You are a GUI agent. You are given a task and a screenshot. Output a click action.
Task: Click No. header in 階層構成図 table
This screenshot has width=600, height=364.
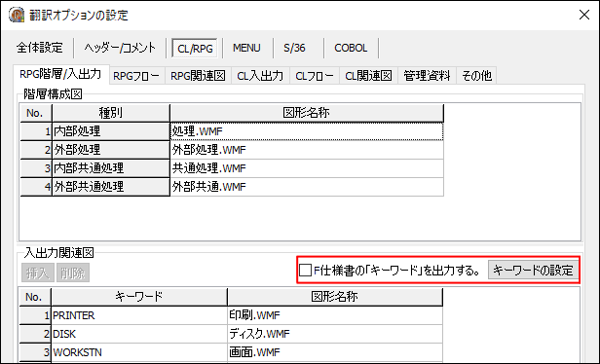tap(36, 113)
